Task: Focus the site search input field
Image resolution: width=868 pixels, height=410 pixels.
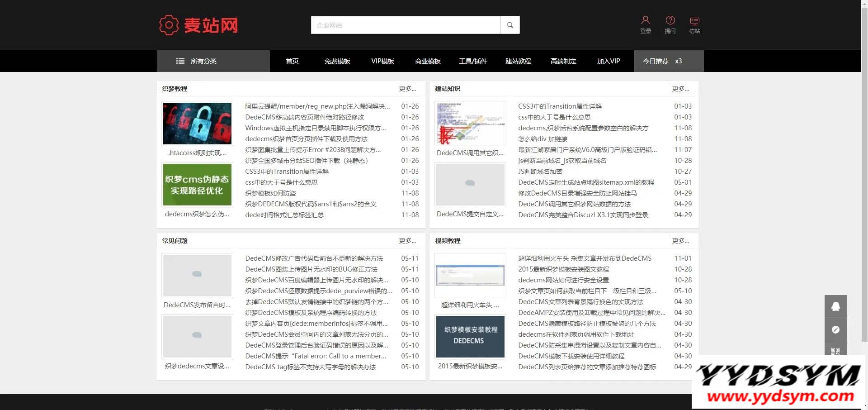Action: 406,25
